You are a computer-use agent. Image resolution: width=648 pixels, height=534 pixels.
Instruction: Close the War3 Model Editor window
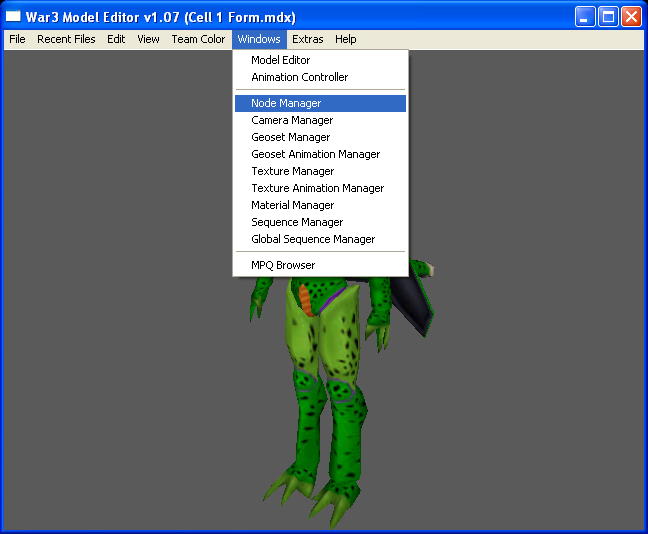(631, 17)
